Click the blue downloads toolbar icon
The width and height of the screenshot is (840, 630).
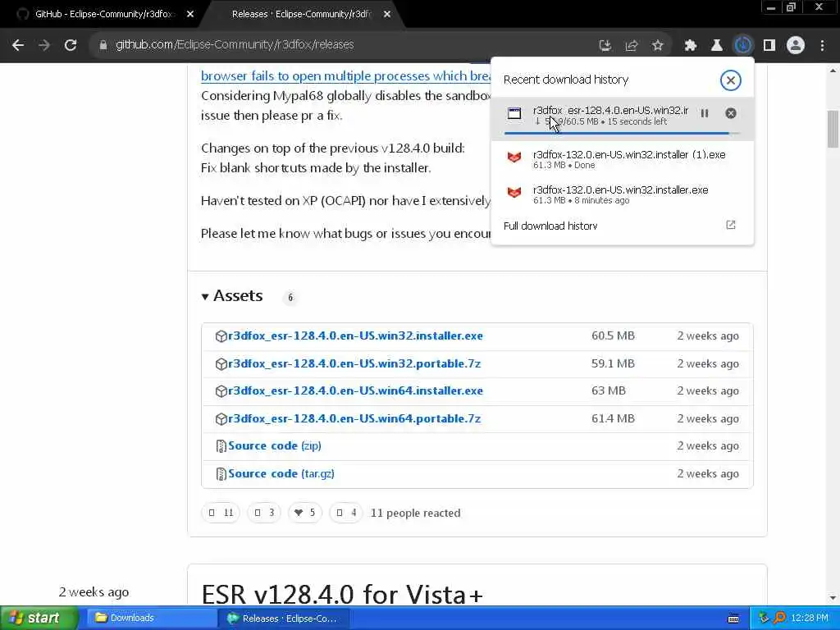[743, 46]
